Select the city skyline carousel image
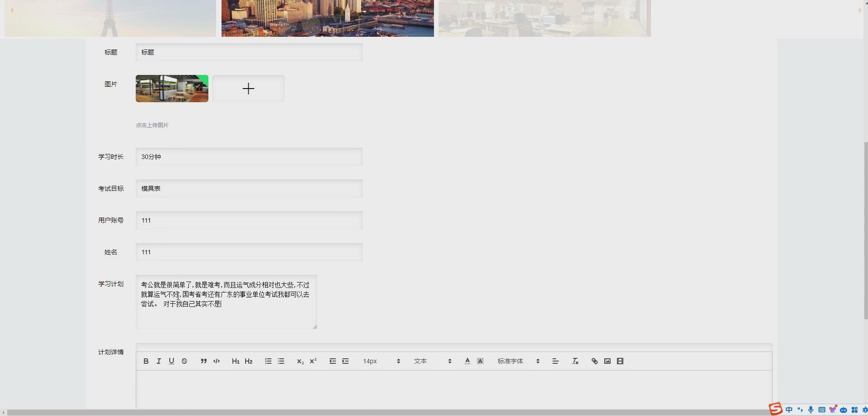 328,18
